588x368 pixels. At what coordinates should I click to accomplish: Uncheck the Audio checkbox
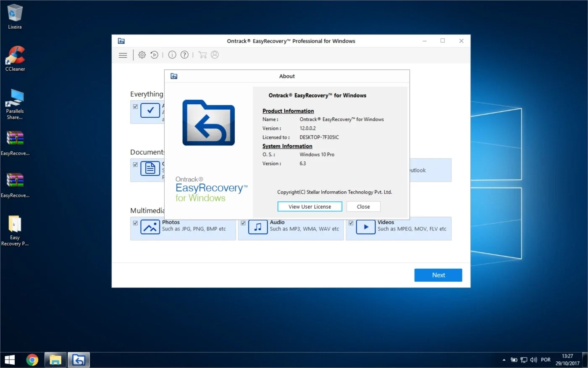coord(243,223)
